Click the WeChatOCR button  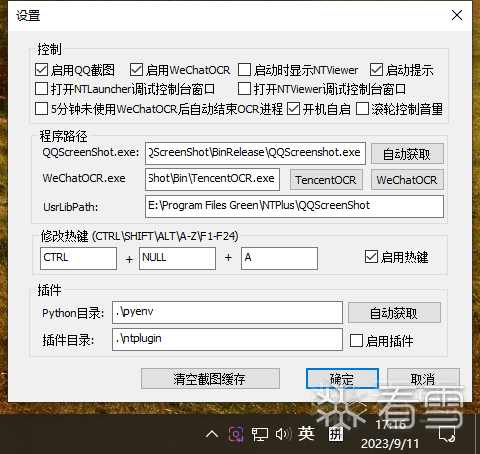click(x=407, y=180)
